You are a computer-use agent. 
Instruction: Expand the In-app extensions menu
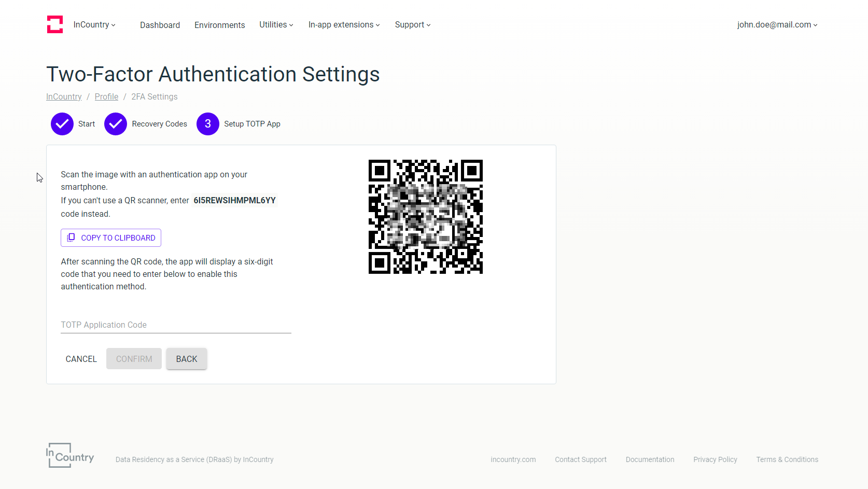343,24
